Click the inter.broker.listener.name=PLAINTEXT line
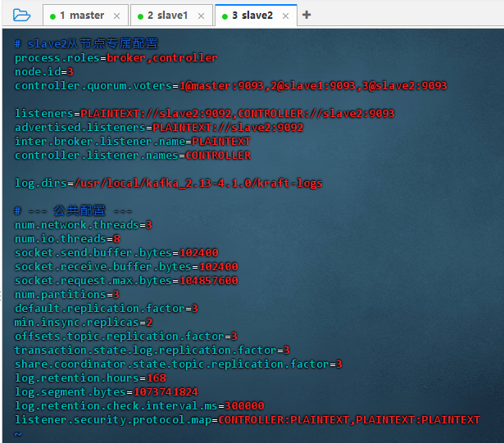This screenshot has height=443, width=504. click(x=133, y=142)
